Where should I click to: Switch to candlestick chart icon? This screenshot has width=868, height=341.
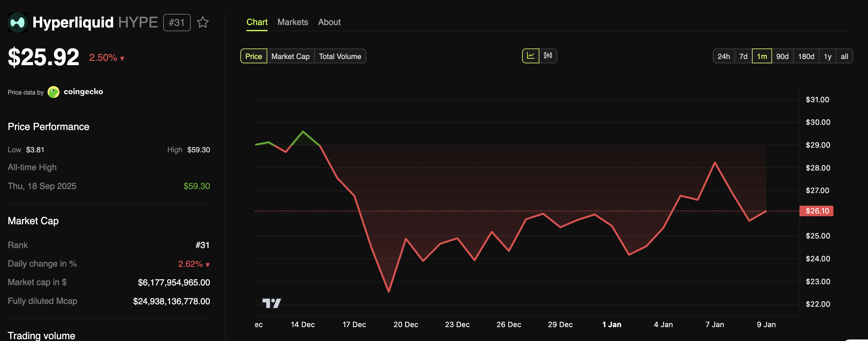[x=548, y=56]
